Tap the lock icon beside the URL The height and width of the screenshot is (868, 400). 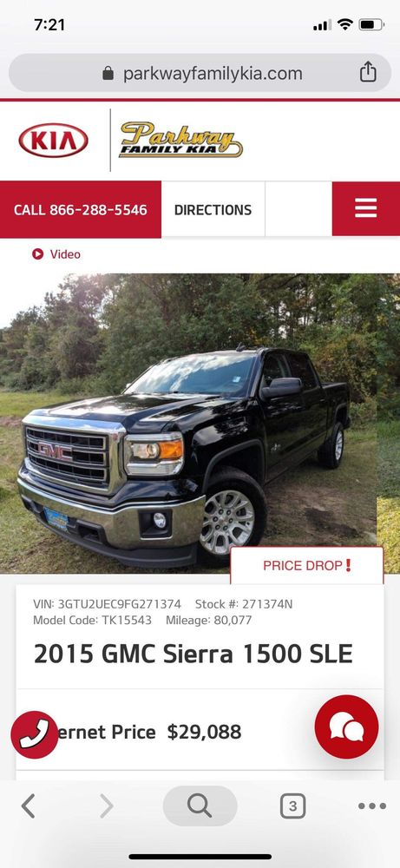click(108, 73)
